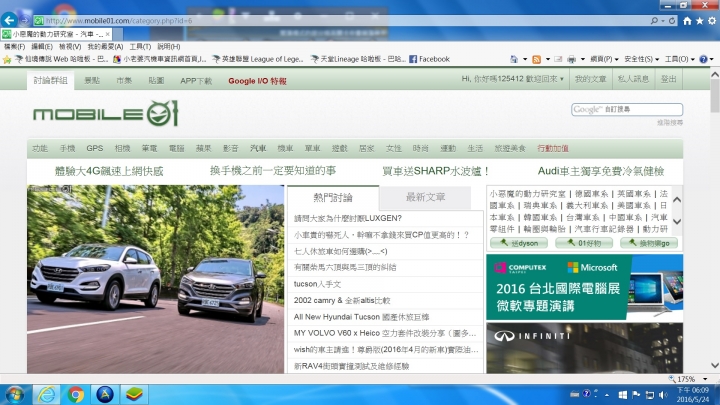The image size is (720, 405).
Task: Open discussion 請問大家為什麼討厭LUXGEN?
Action: 348,218
